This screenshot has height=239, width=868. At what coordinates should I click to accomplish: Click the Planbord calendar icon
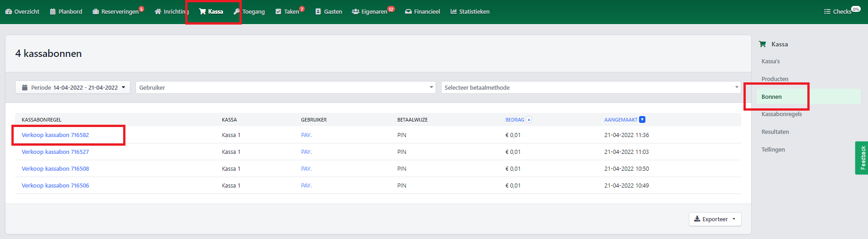tap(52, 11)
